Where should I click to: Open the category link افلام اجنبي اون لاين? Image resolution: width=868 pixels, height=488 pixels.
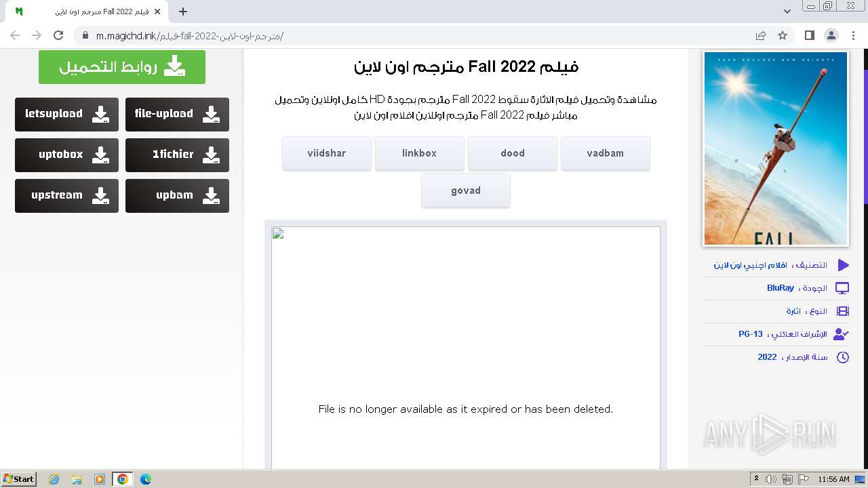750,265
